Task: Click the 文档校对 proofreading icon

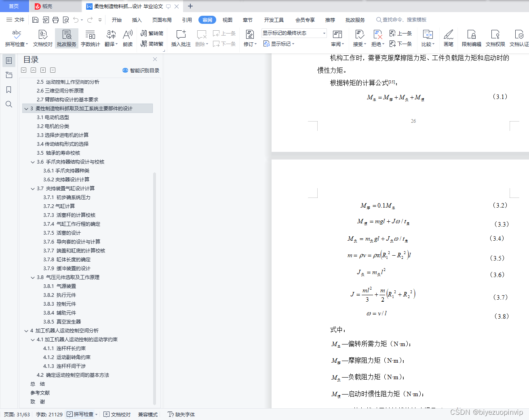Action: pos(43,38)
